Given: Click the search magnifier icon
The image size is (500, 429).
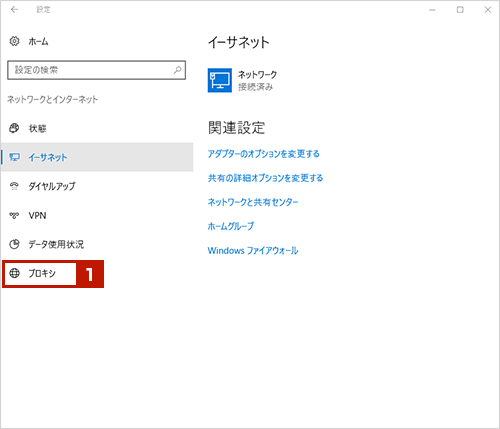Looking at the screenshot, I should point(178,70).
